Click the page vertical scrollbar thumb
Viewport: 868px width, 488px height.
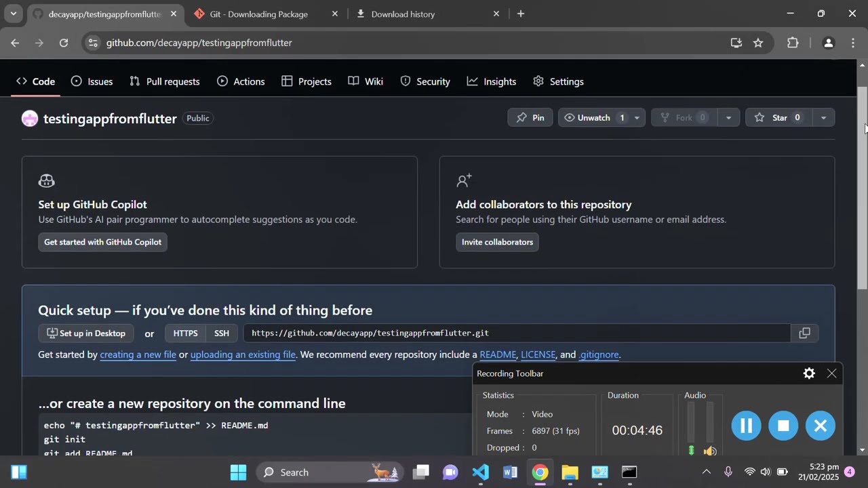[x=863, y=189]
